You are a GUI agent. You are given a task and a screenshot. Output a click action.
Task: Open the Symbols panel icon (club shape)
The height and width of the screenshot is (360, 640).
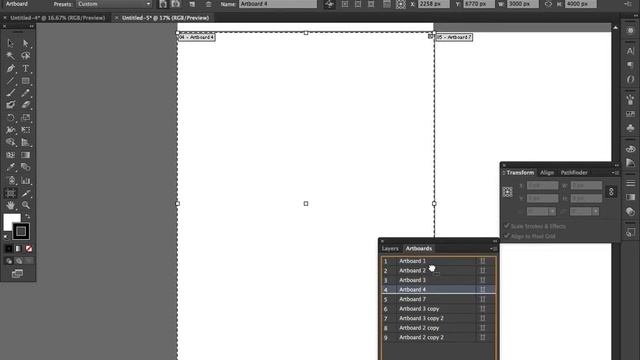[x=630, y=128]
